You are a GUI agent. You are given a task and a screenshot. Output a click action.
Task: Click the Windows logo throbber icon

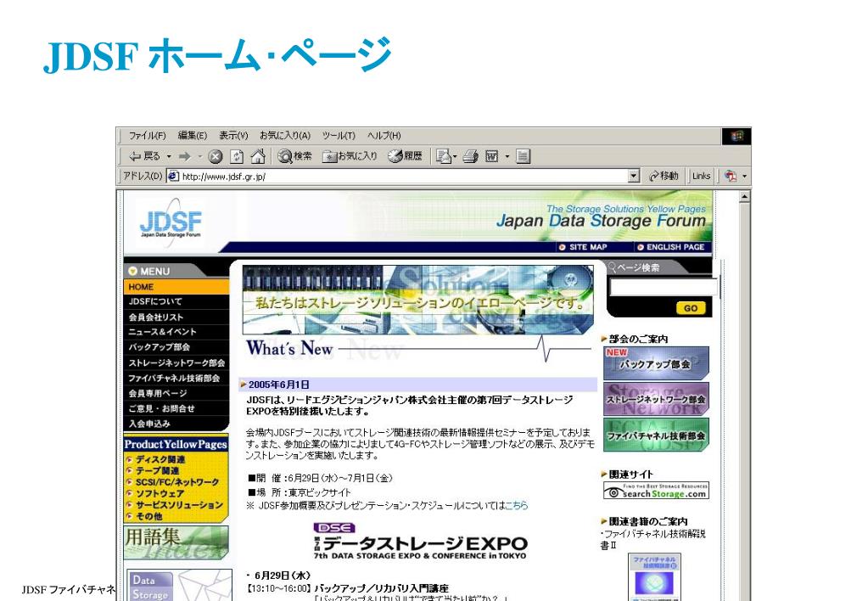point(736,137)
